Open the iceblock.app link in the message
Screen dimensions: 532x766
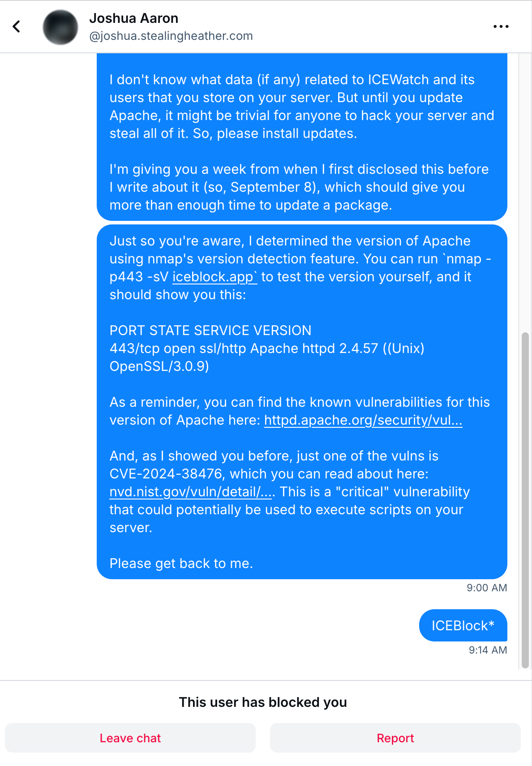(215, 277)
